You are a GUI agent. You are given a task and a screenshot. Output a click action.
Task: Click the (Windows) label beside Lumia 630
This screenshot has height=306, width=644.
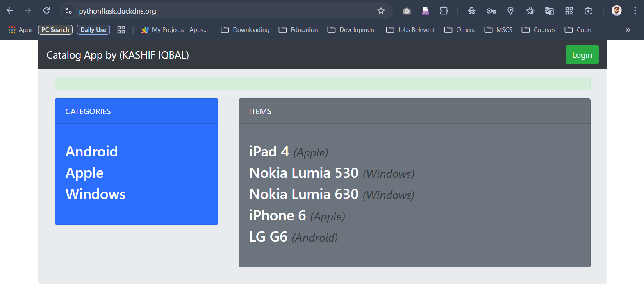[x=389, y=195]
